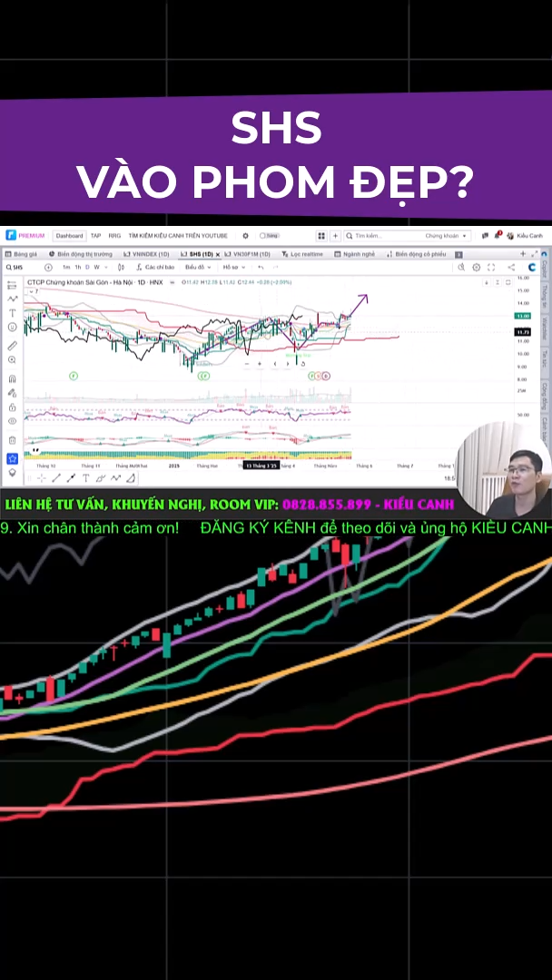This screenshot has width=552, height=980.
Task: Open the notifications bell icon
Action: pos(498,236)
